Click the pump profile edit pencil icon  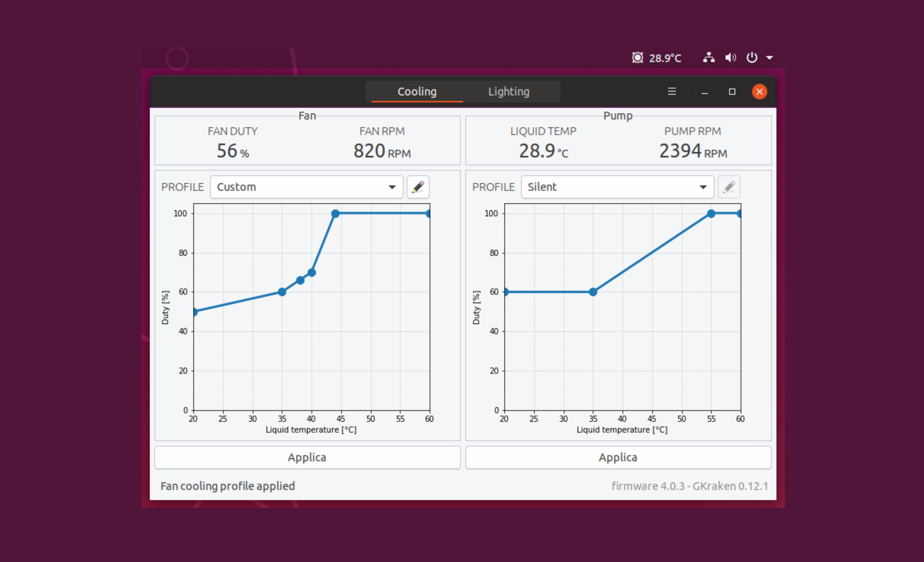(729, 187)
